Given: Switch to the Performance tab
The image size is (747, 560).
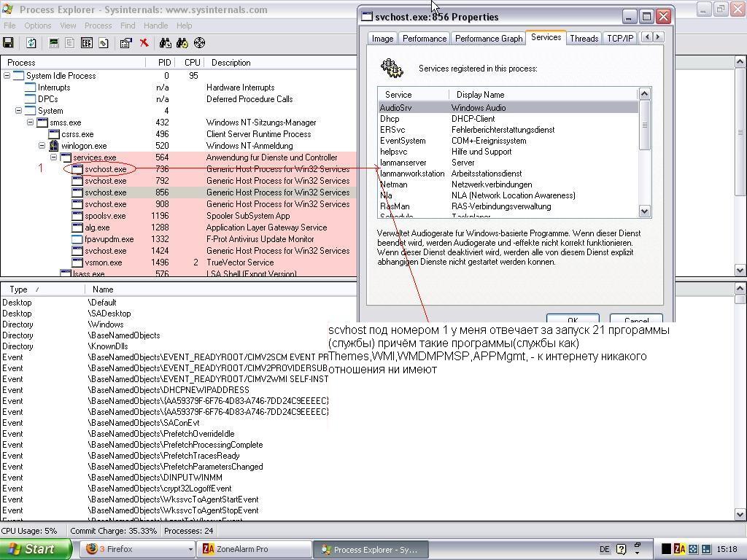Looking at the screenshot, I should click(x=425, y=39).
